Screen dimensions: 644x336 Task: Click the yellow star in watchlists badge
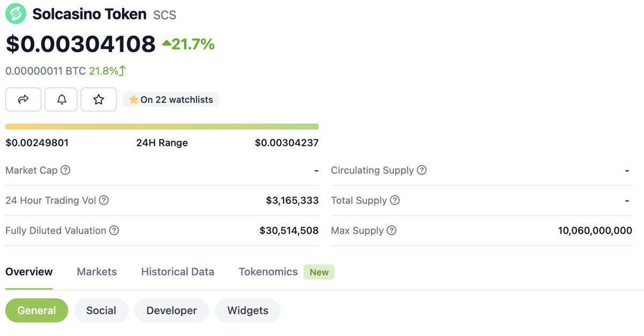(134, 99)
